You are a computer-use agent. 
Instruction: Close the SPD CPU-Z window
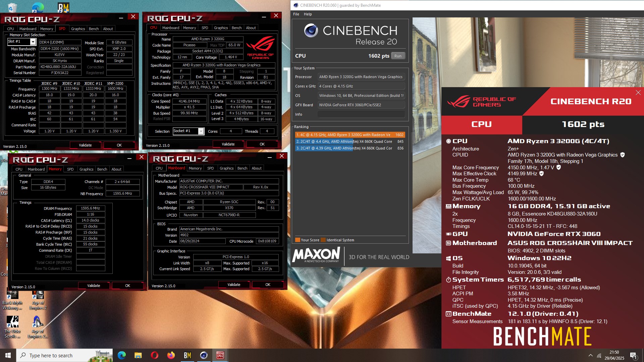(133, 16)
